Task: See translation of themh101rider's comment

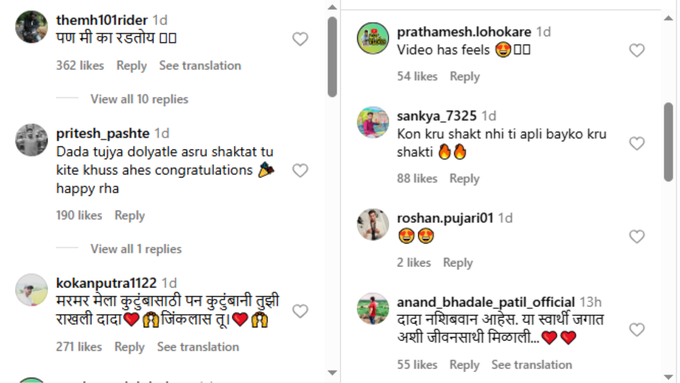Action: (200, 65)
